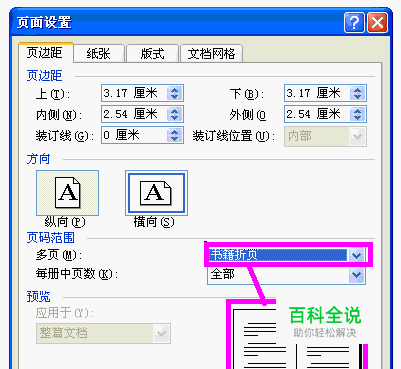Image resolution: width=401 pixels, height=369 pixels.
Task: Open the 文档网格 tab
Action: tap(211, 53)
